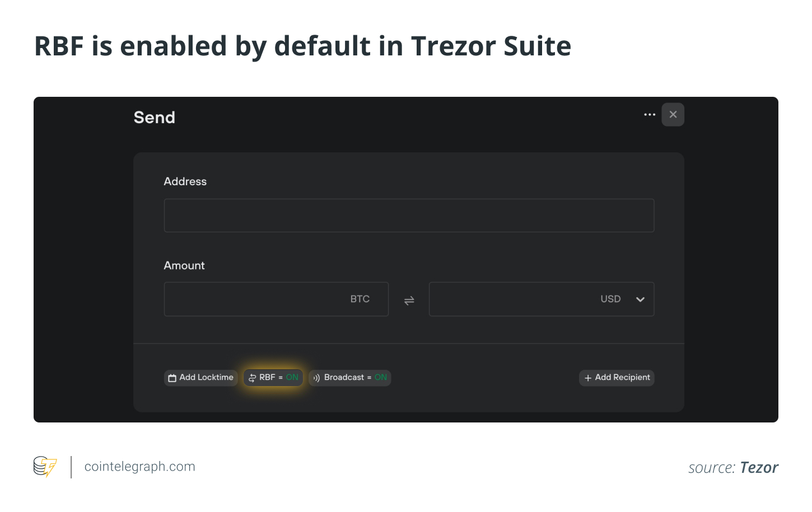Click the Tezor source text
This screenshot has width=812, height=512.
coord(759,468)
